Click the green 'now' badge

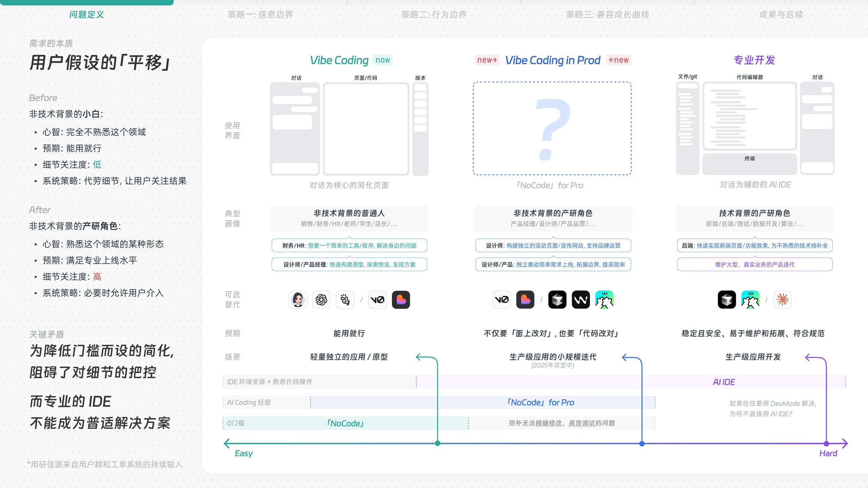(x=383, y=60)
